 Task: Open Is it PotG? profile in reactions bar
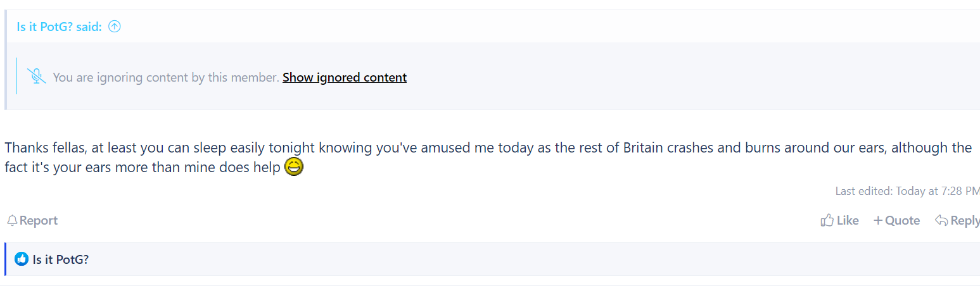(x=61, y=259)
